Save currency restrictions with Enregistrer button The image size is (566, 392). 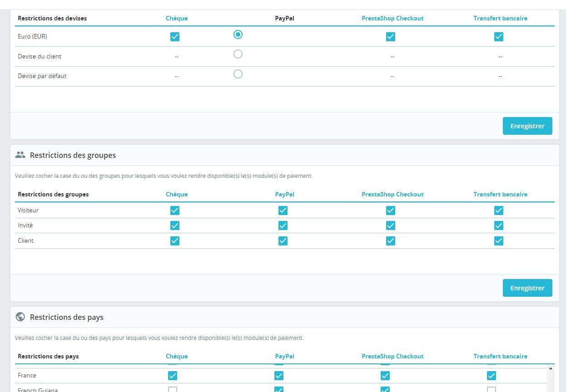(527, 126)
